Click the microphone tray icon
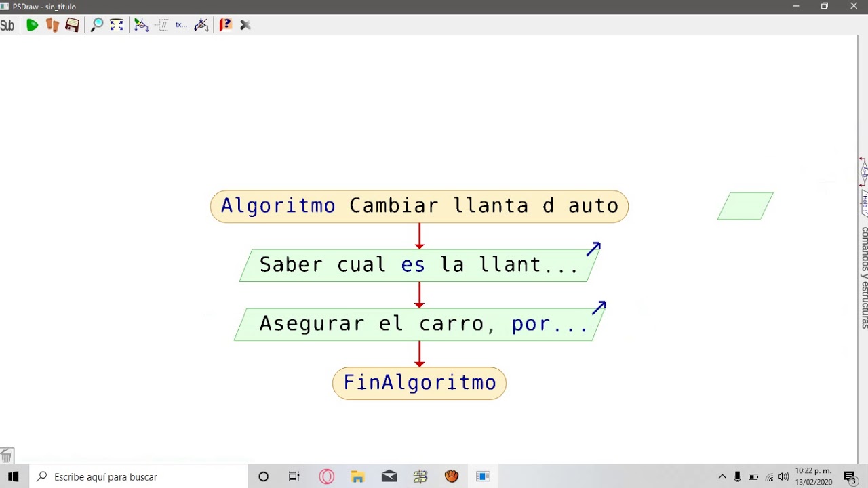The width and height of the screenshot is (868, 488). point(738,476)
